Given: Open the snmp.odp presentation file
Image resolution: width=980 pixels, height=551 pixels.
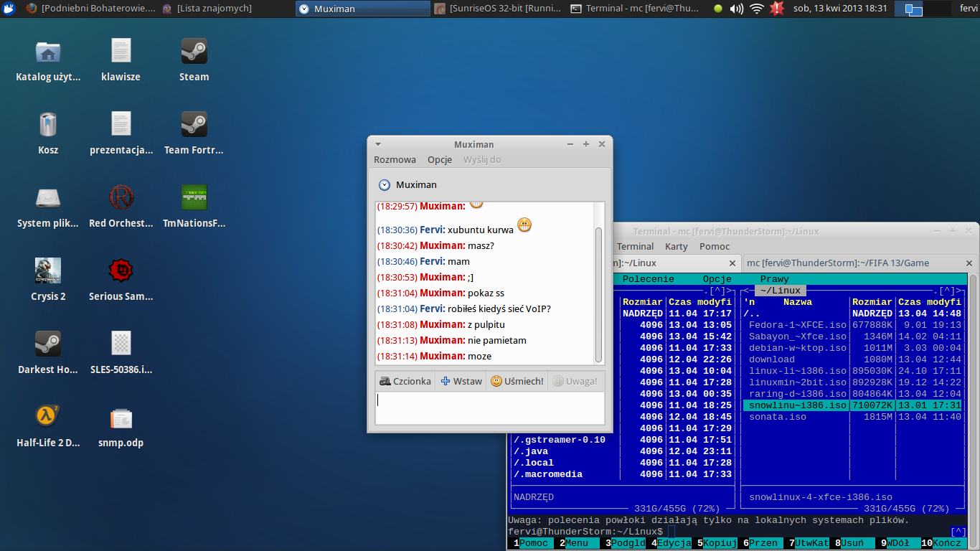Looking at the screenshot, I should point(121,418).
